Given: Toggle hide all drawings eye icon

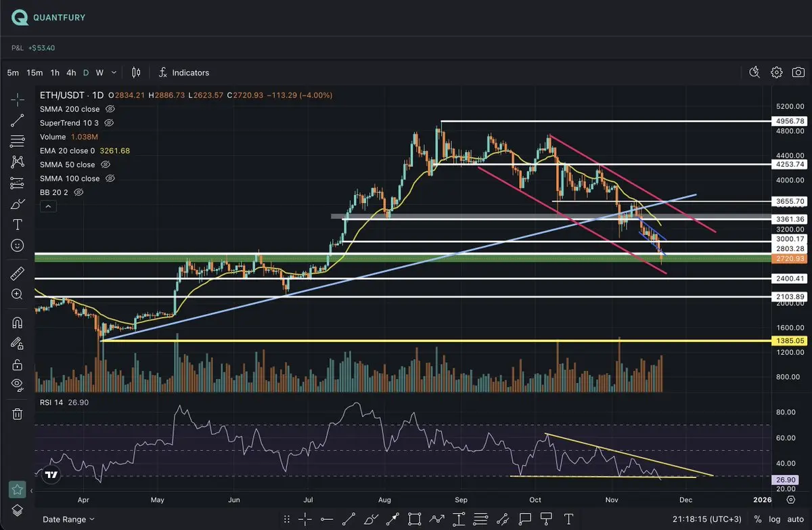Looking at the screenshot, I should tap(18, 384).
